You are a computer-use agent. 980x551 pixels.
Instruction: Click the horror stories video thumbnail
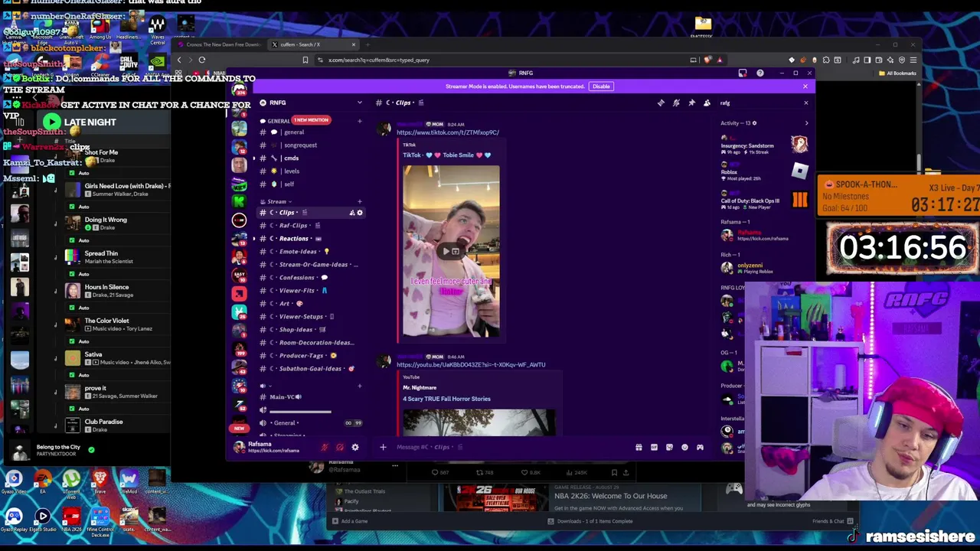point(479,422)
